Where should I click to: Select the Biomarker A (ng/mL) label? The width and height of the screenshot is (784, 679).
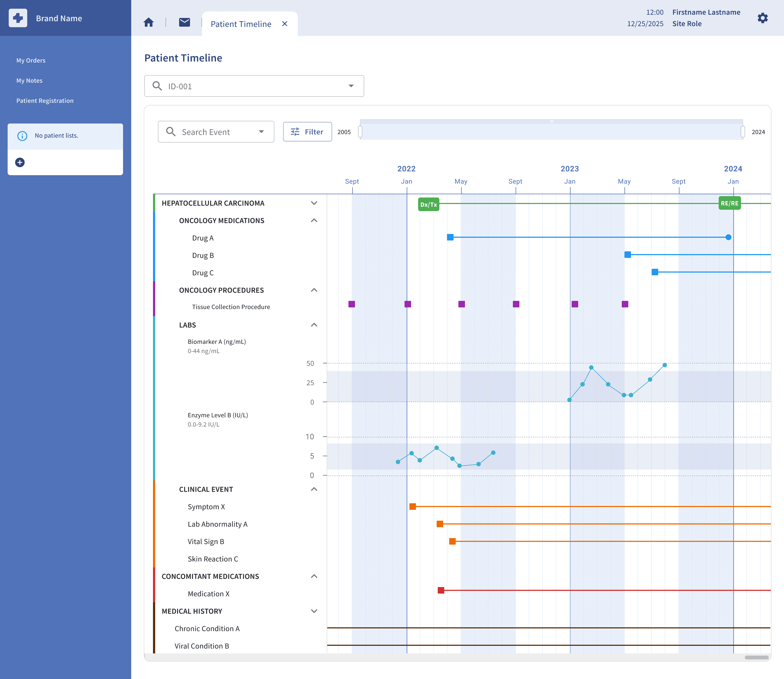click(x=217, y=342)
